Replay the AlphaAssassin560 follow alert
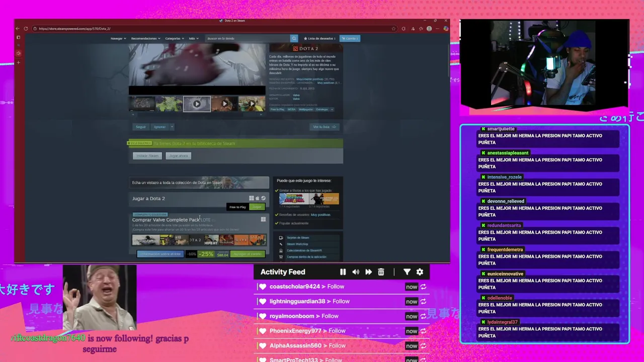 [423, 345]
